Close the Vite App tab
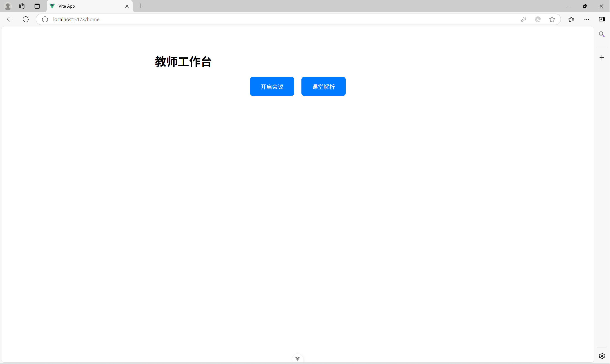This screenshot has width=610, height=364. (127, 6)
